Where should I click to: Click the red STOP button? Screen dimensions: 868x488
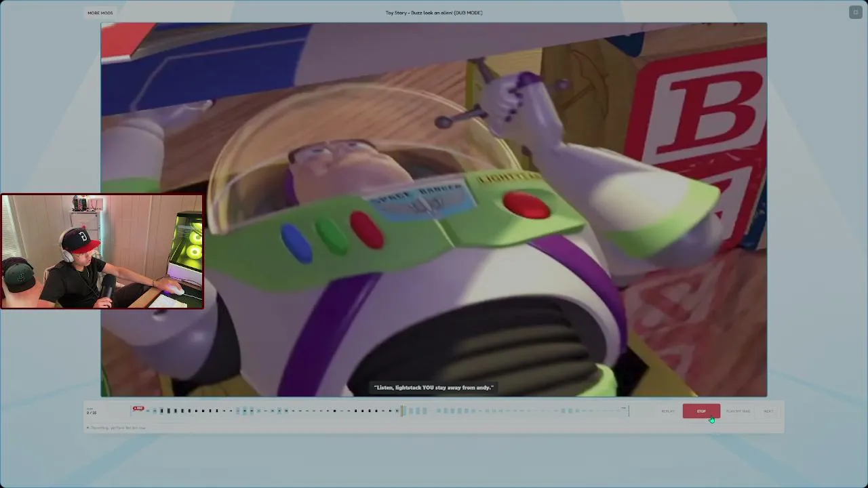(x=701, y=411)
